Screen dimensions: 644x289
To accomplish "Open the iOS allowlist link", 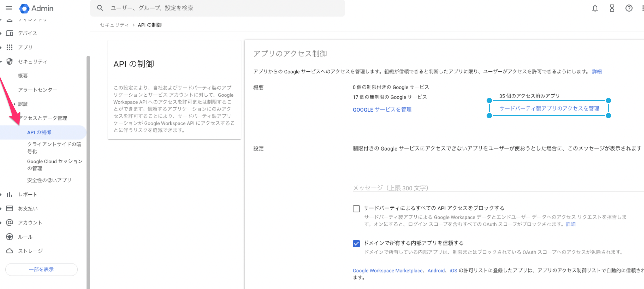I will tap(453, 270).
